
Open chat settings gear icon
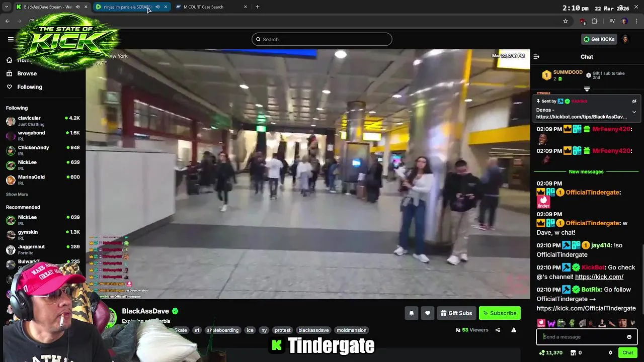pyautogui.click(x=610, y=353)
